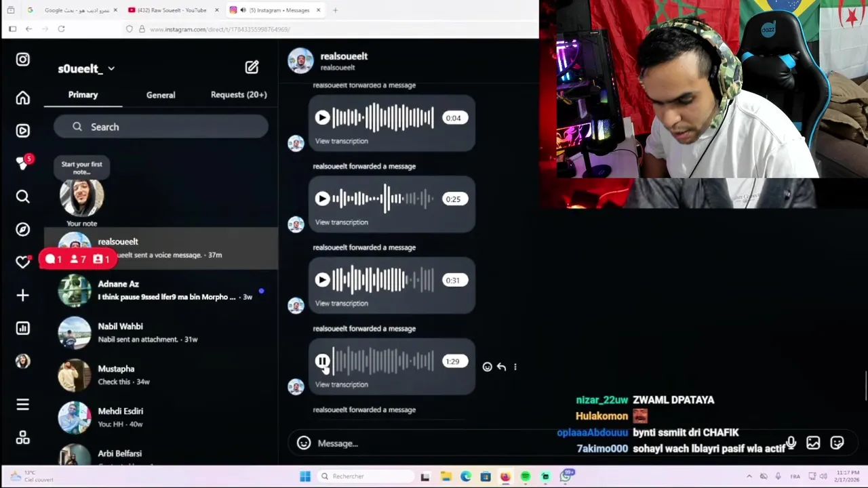Viewport: 868px width, 488px height.
Task: Open emoji picker in message box
Action: pyautogui.click(x=304, y=443)
